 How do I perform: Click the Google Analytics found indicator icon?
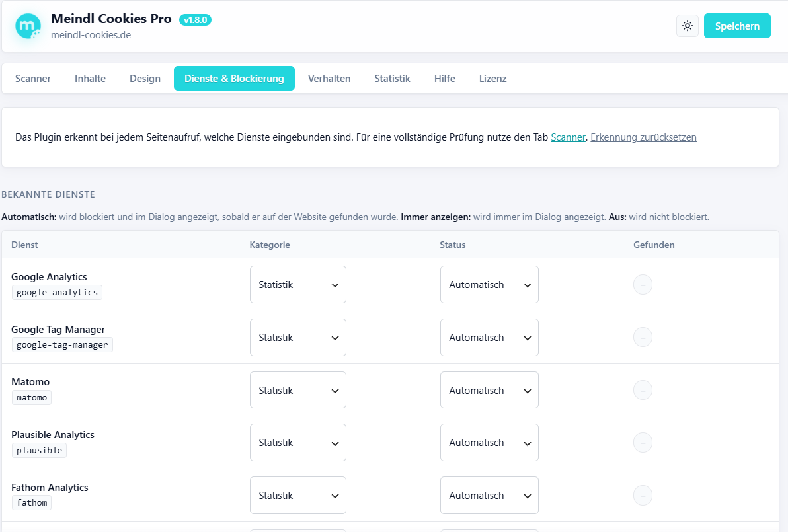tap(643, 285)
